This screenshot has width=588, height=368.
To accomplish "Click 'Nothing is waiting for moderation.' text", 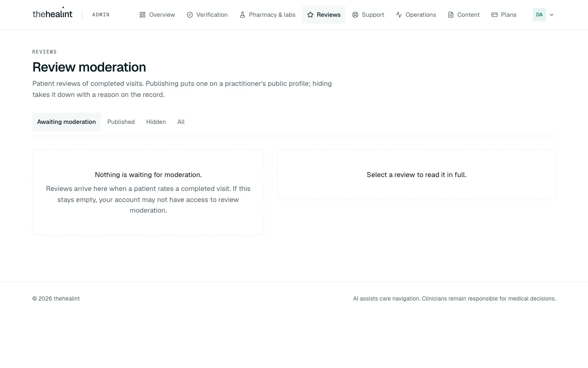I will click(148, 175).
